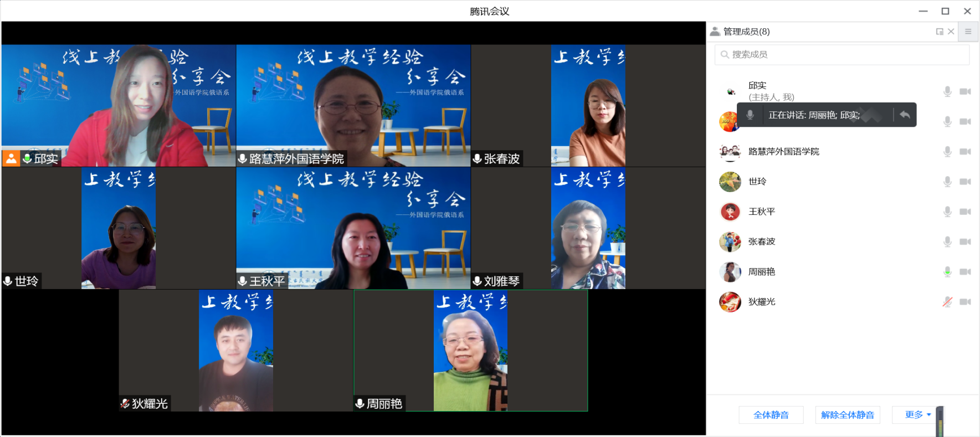Click the orange host icon on 邱实's video
980x437 pixels.
pyautogui.click(x=11, y=158)
